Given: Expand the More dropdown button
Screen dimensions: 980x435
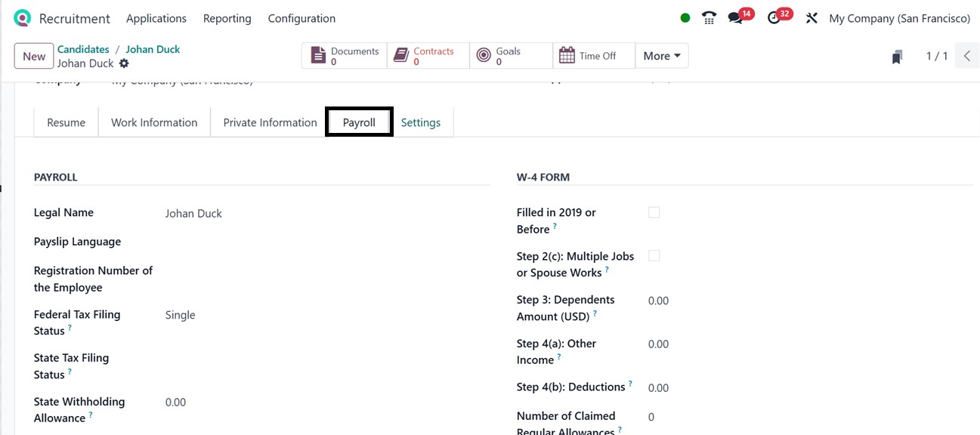Looking at the screenshot, I should [x=661, y=56].
